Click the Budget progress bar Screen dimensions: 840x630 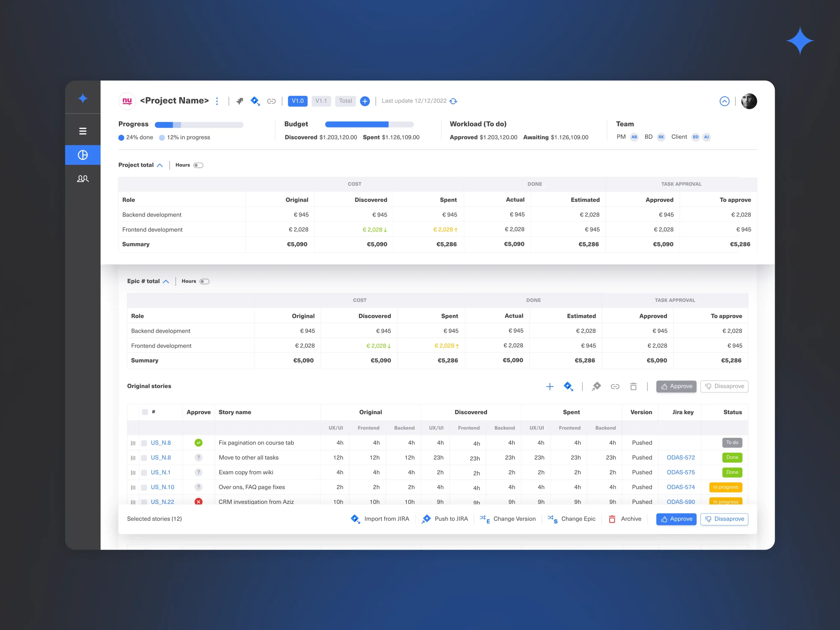(x=369, y=125)
